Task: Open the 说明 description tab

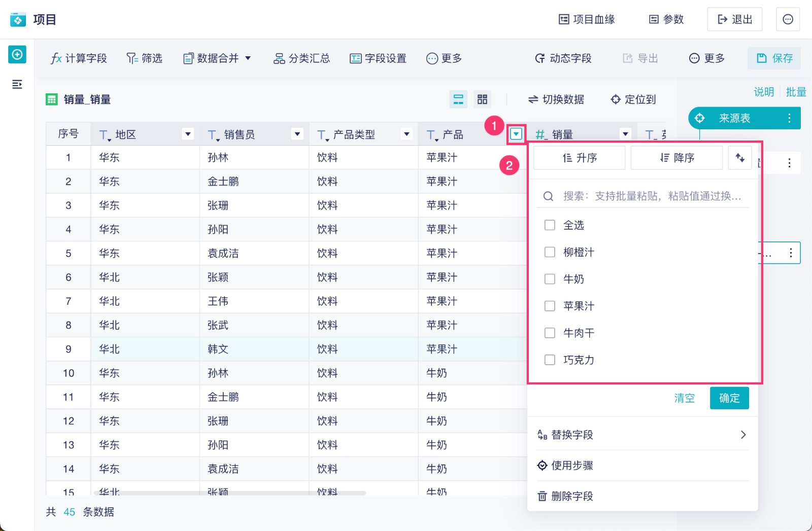Action: tap(764, 92)
